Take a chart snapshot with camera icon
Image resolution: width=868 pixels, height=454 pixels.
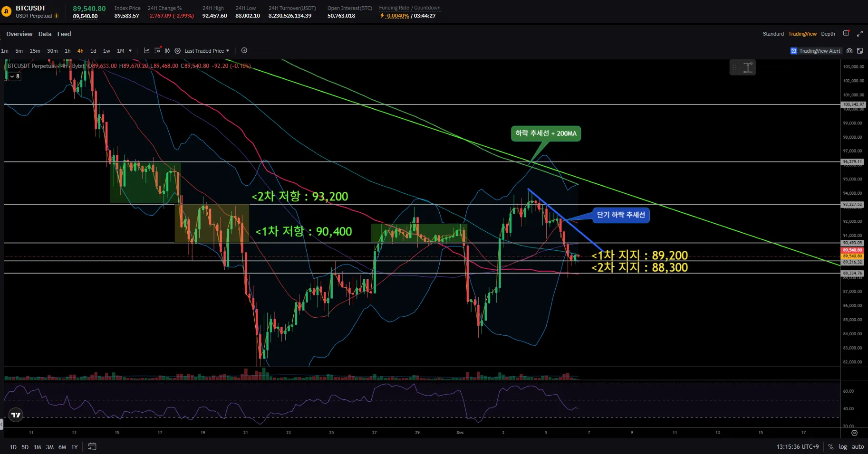(849, 51)
